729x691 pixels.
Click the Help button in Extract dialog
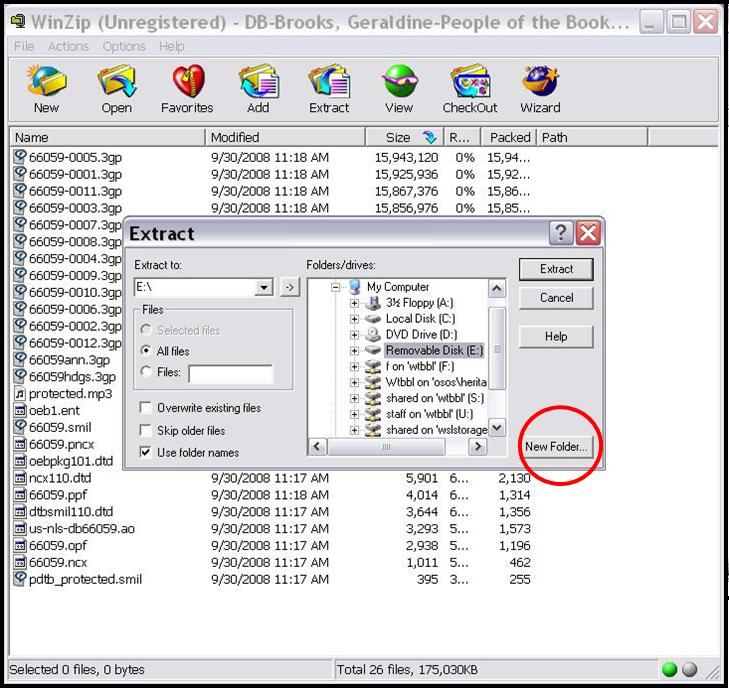pos(556,336)
